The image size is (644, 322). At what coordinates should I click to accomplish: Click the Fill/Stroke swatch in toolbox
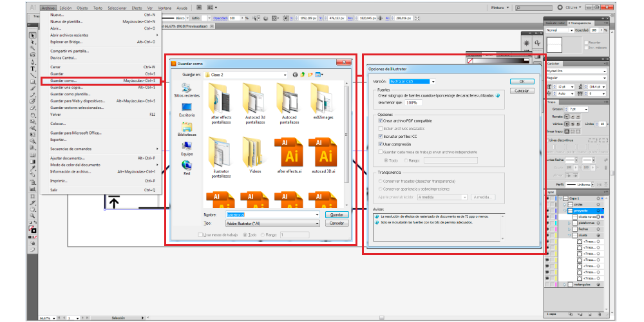32,229
